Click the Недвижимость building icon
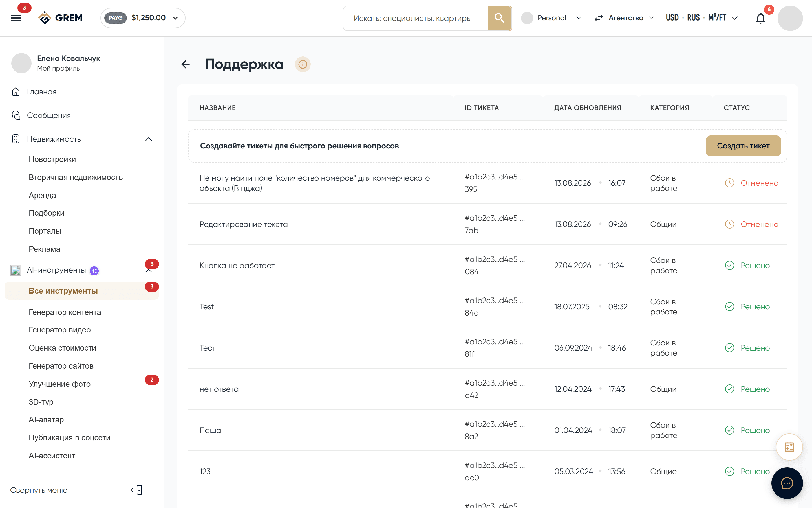812x508 pixels. pyautogui.click(x=16, y=139)
